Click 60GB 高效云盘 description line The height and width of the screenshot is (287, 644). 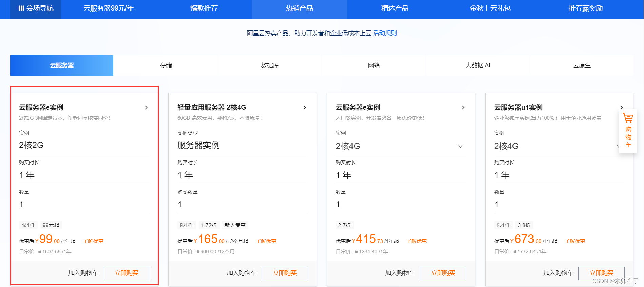220,118
